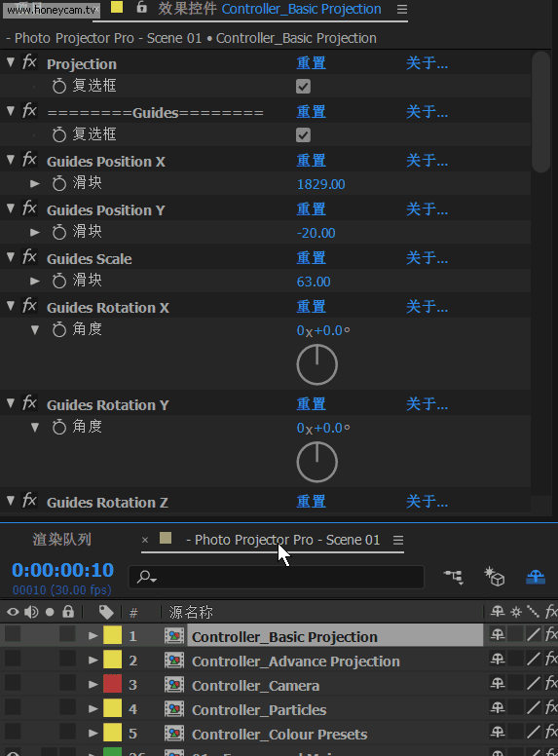Viewport: 558px width, 756px height.
Task: Toggle Guides Scale effect fx icon
Action: click(29, 257)
